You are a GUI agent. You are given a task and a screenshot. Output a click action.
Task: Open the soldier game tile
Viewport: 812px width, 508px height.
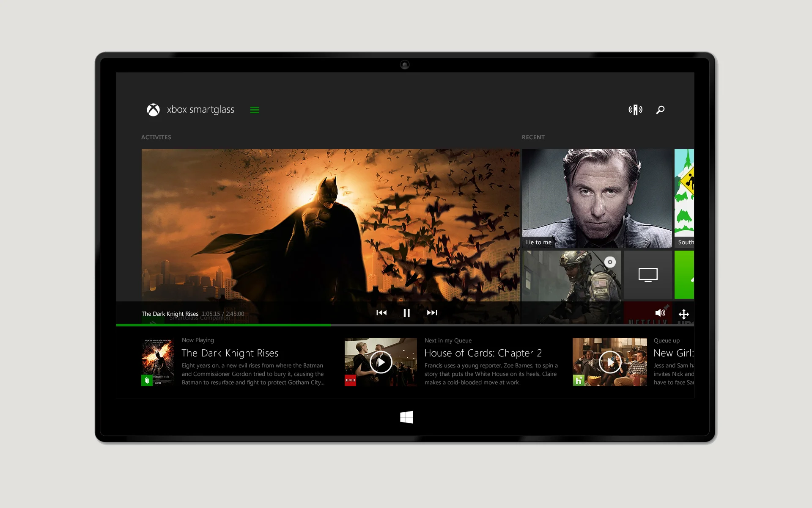point(571,275)
